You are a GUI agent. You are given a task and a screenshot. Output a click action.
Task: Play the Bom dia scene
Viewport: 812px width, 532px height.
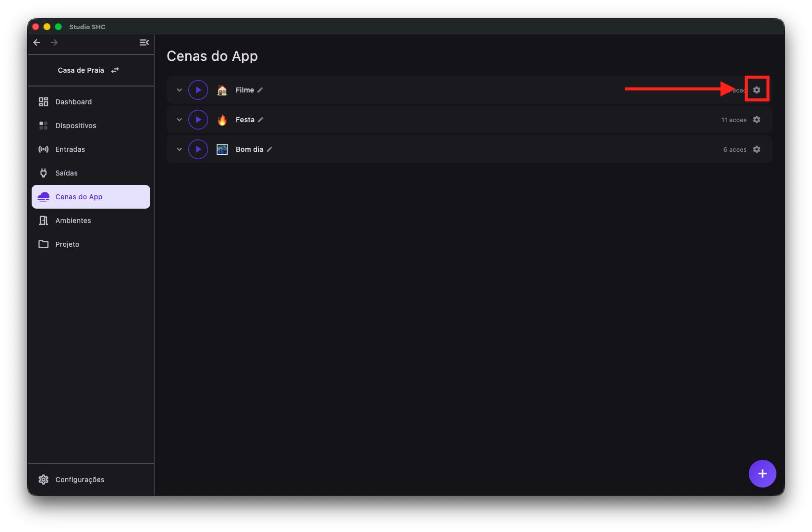click(x=198, y=149)
